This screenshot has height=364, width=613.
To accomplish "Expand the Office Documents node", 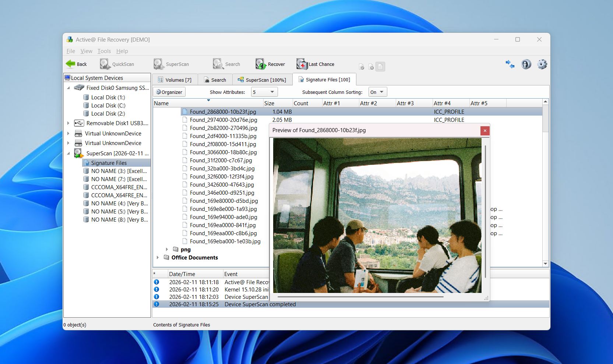I will click(x=158, y=257).
